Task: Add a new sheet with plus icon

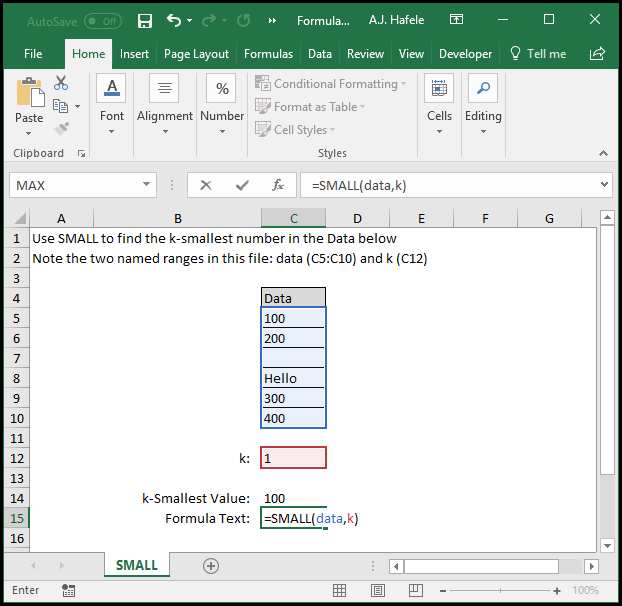Action: point(211,566)
